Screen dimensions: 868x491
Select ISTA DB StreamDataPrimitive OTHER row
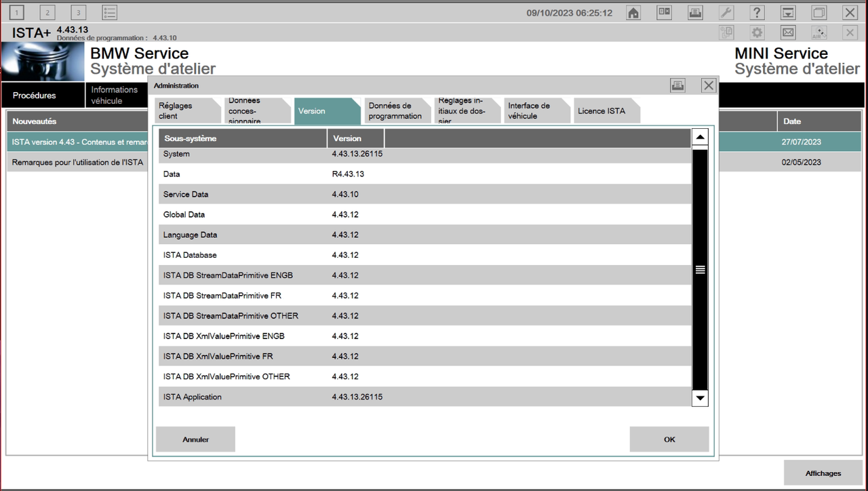click(425, 315)
